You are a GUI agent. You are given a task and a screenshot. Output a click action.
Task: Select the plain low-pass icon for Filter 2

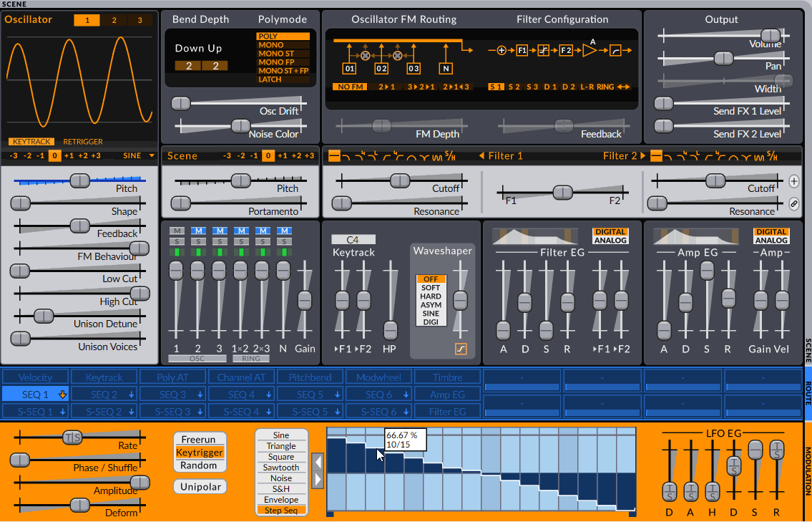pos(668,156)
